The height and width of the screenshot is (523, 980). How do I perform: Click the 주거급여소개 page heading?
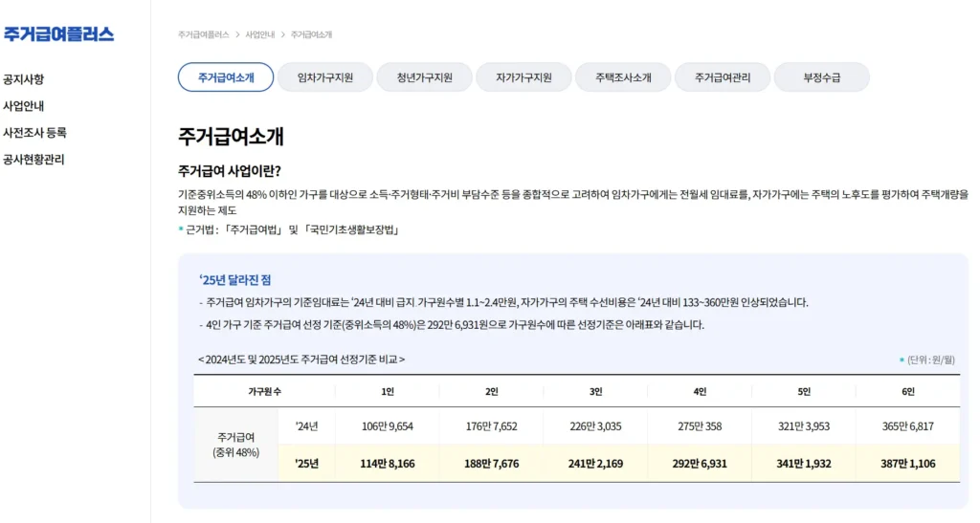tap(232, 137)
